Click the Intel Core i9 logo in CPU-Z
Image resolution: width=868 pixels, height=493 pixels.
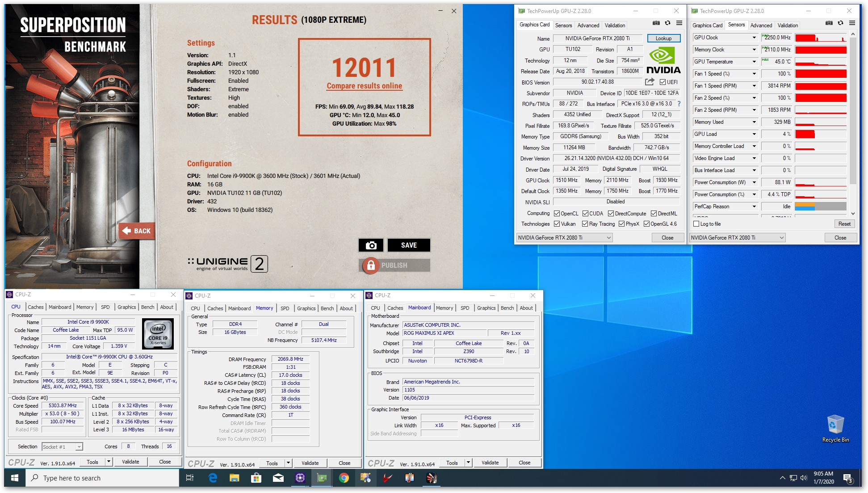pyautogui.click(x=158, y=334)
